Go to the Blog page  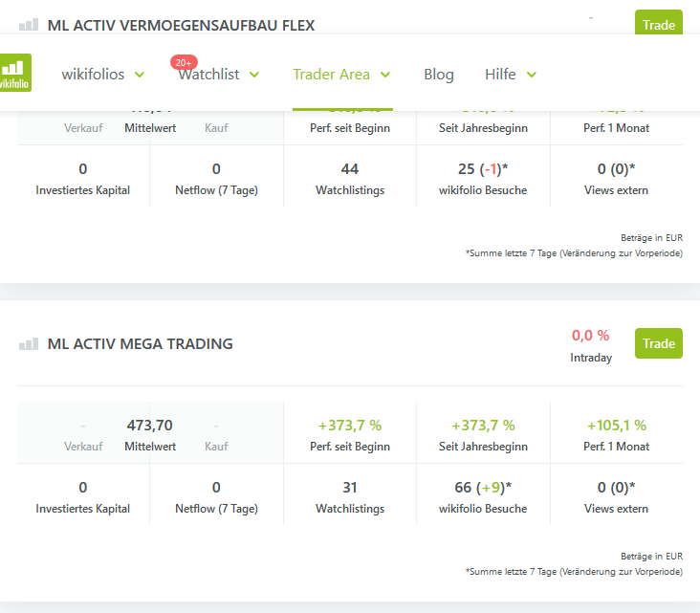tap(439, 75)
